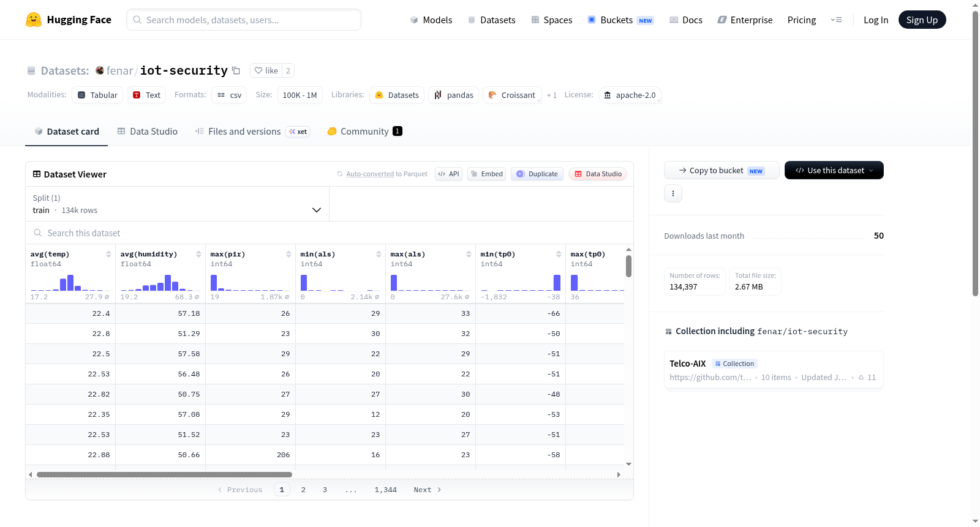Viewport: 980px width, 527px height.
Task: Click the vertical table scrollbar thumb
Action: pyautogui.click(x=628, y=266)
